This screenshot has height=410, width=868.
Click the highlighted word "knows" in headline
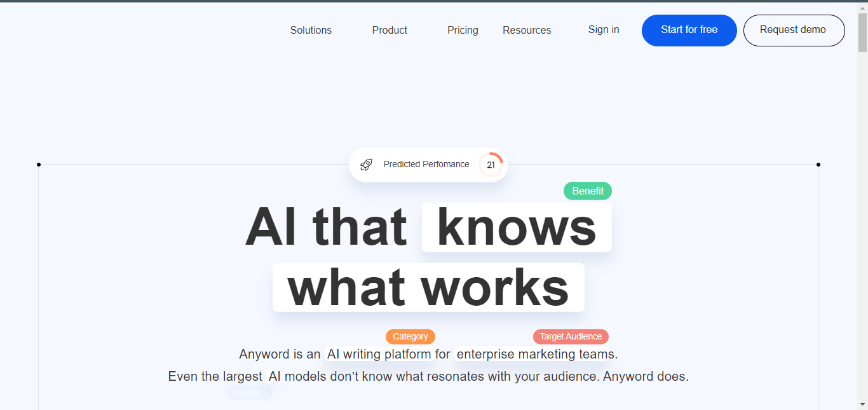(517, 227)
